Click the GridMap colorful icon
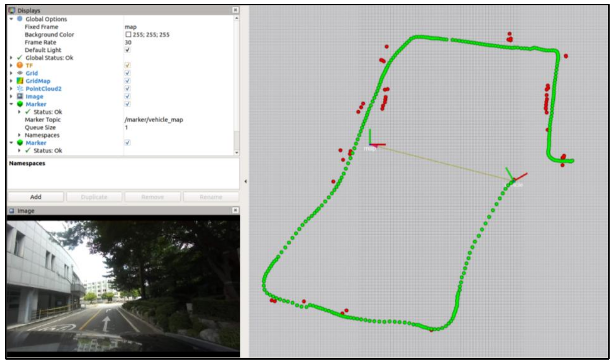Viewport: 615px width, 364px height. coord(20,81)
